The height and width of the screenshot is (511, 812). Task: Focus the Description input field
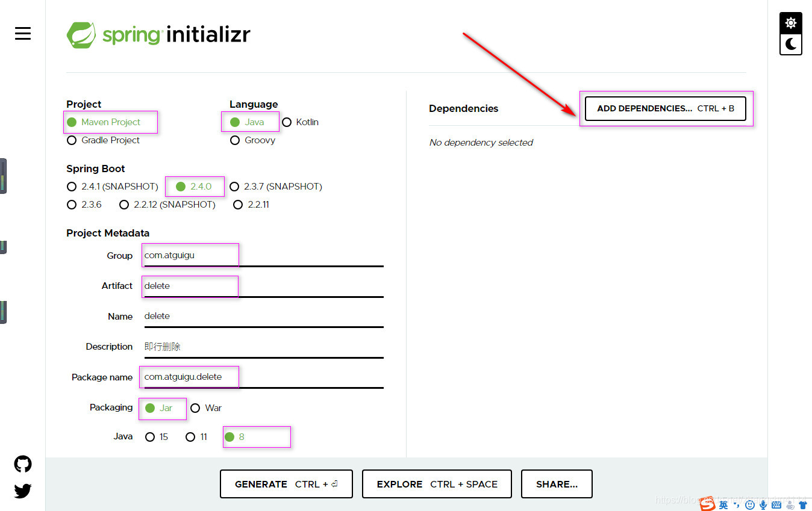coord(264,347)
